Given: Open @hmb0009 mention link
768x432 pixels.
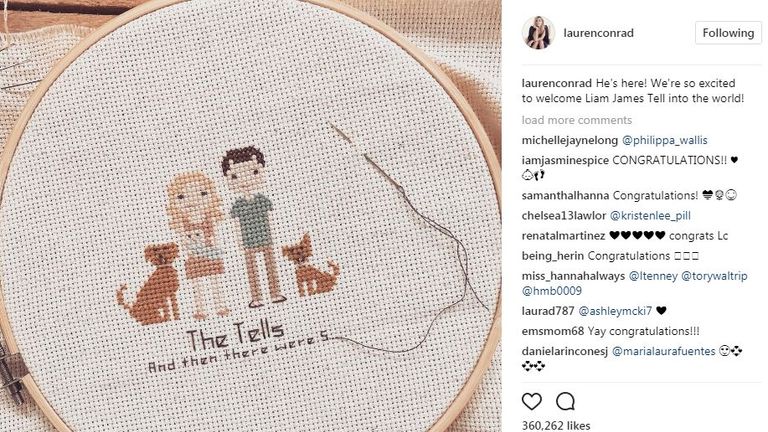Looking at the screenshot, I should (x=552, y=291).
